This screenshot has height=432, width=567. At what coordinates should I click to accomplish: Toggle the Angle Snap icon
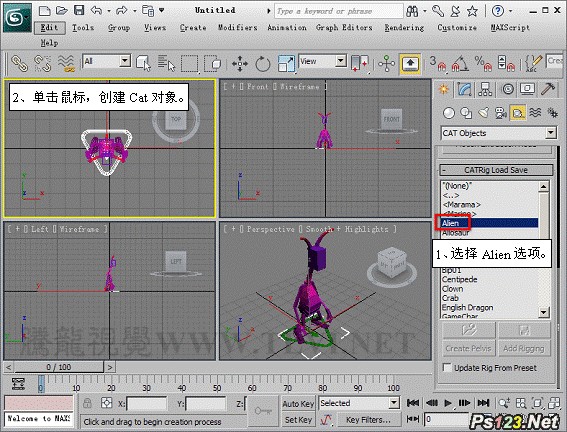point(460,63)
